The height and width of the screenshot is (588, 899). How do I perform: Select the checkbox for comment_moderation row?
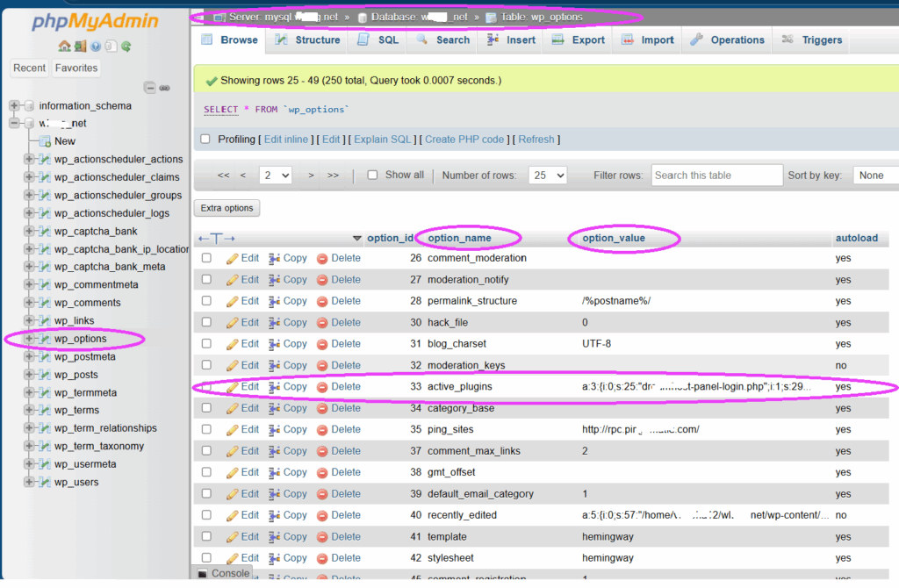[206, 259]
